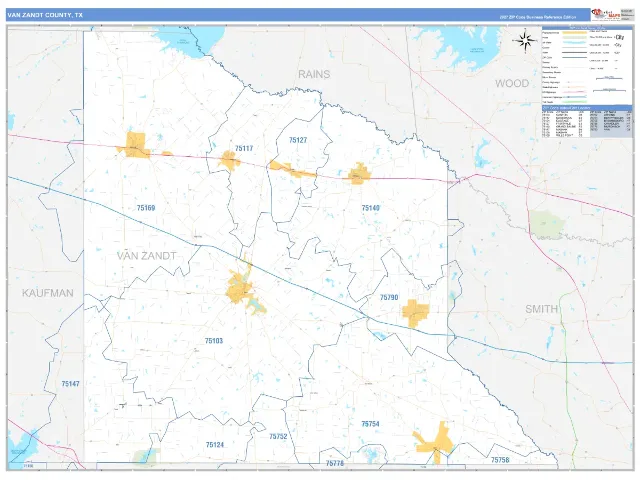Click the compass rose on the map
Image resolution: width=640 pixels, height=480 pixels.
[525, 40]
